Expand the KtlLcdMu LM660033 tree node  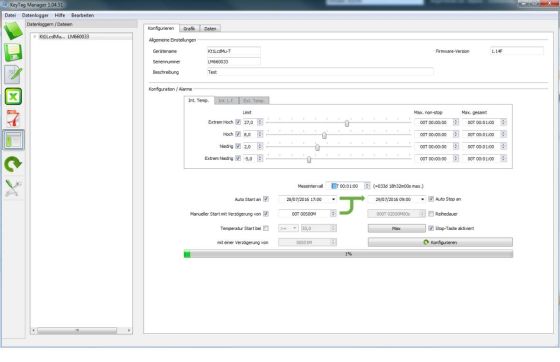[35, 37]
